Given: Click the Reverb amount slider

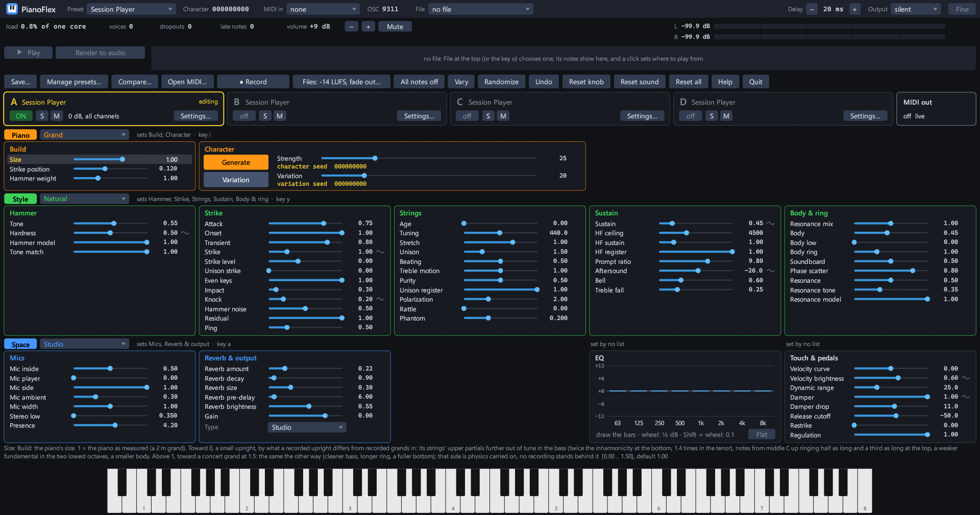Looking at the screenshot, I should pos(305,369).
